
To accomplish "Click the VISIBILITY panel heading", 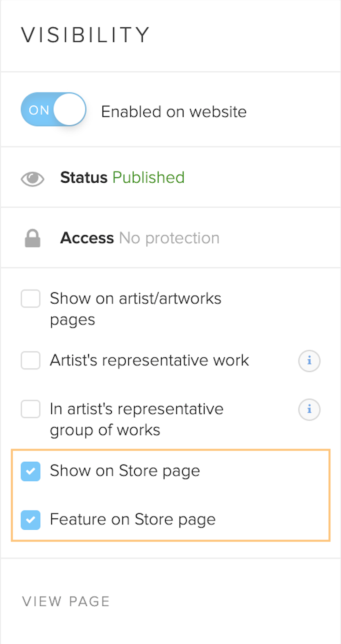I will tap(85, 35).
